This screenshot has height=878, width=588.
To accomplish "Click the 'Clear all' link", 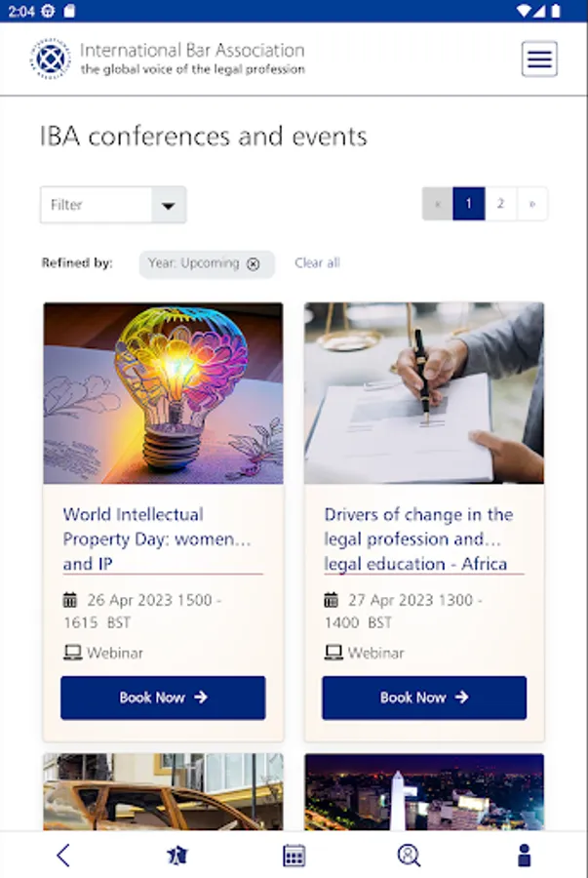I will [x=317, y=263].
